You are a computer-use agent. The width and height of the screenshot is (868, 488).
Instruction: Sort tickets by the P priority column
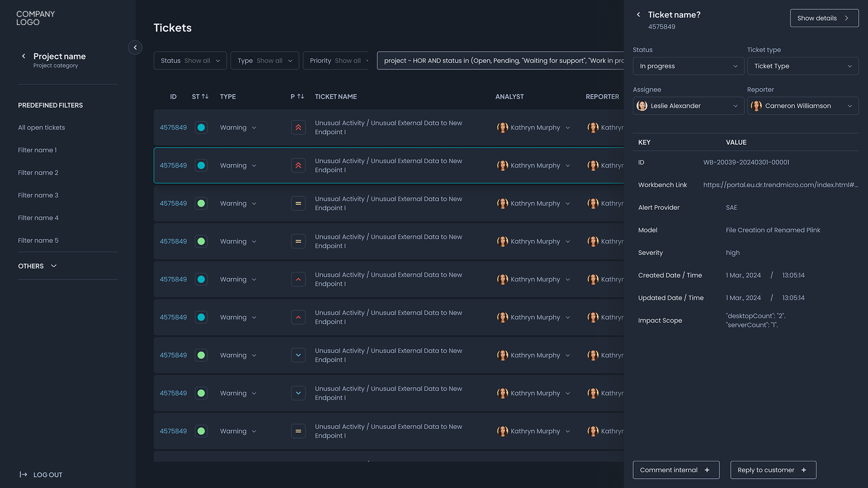click(x=300, y=97)
